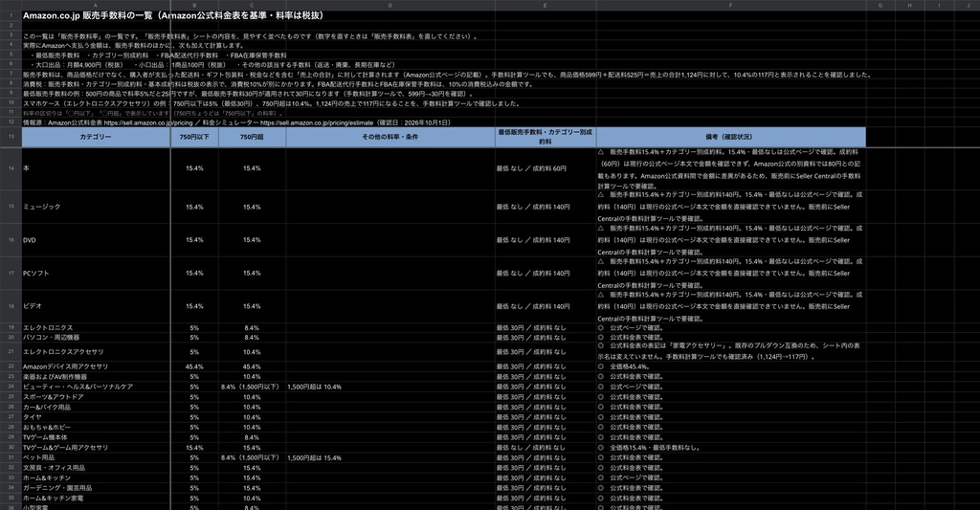Select the '全価格45.4%。' remark cell
The height and width of the screenshot is (510, 980).
pos(730,366)
